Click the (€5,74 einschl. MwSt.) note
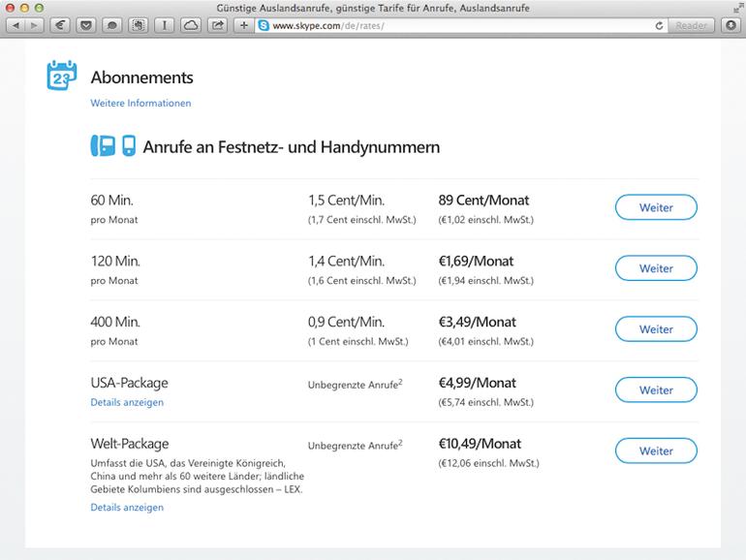Viewport: 746px width, 560px height. pos(485,402)
